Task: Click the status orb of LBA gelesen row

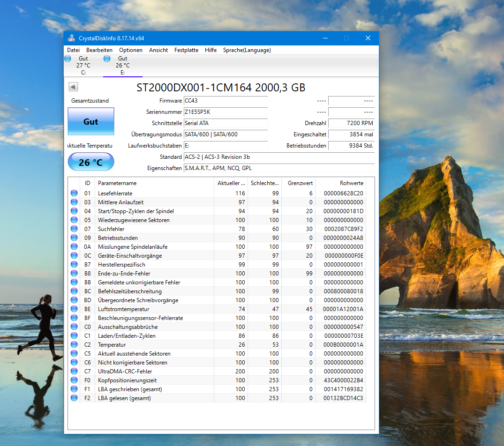Action: click(74, 398)
